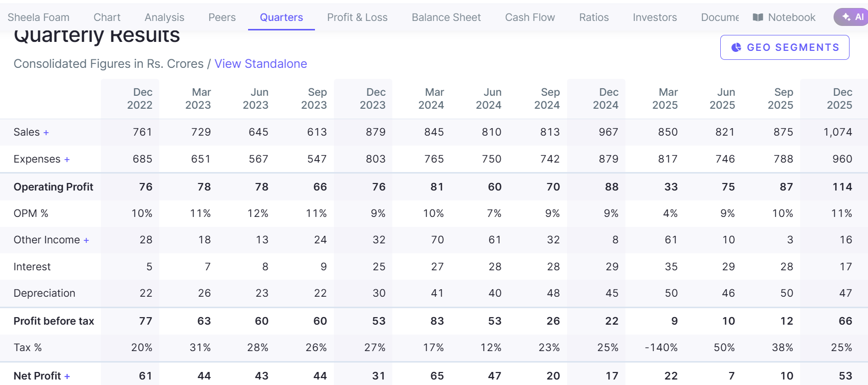Select the Dec 2025 sales value 1,074
The width and height of the screenshot is (868, 385).
point(838,132)
